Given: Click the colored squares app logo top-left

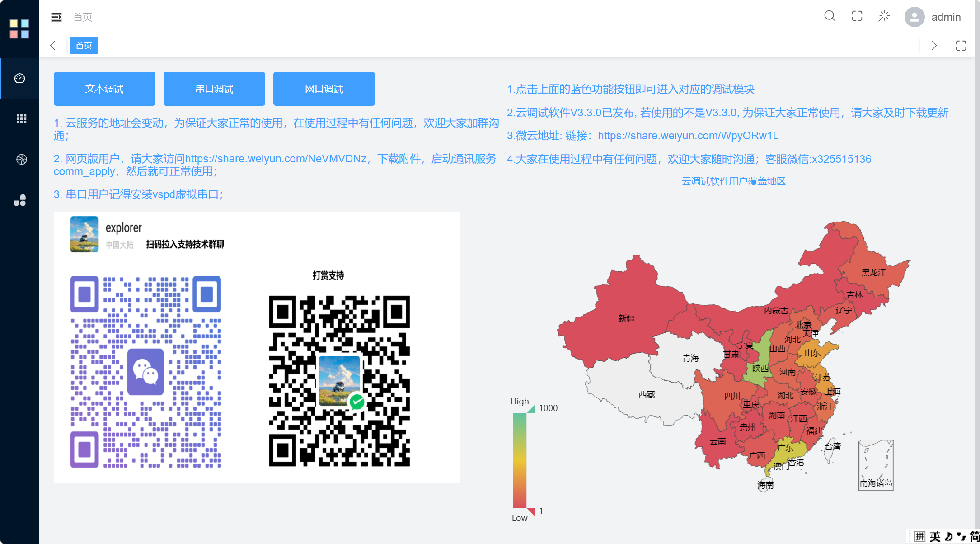Looking at the screenshot, I should point(19,28).
